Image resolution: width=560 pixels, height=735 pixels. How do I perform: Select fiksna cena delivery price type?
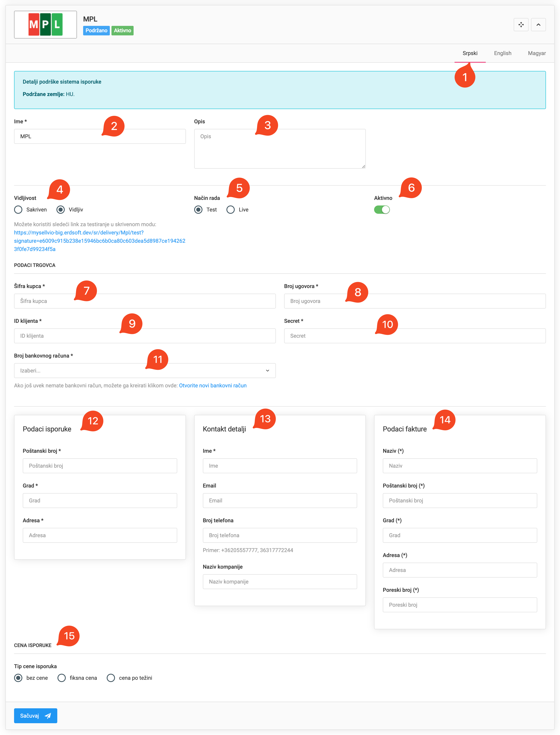tap(62, 678)
